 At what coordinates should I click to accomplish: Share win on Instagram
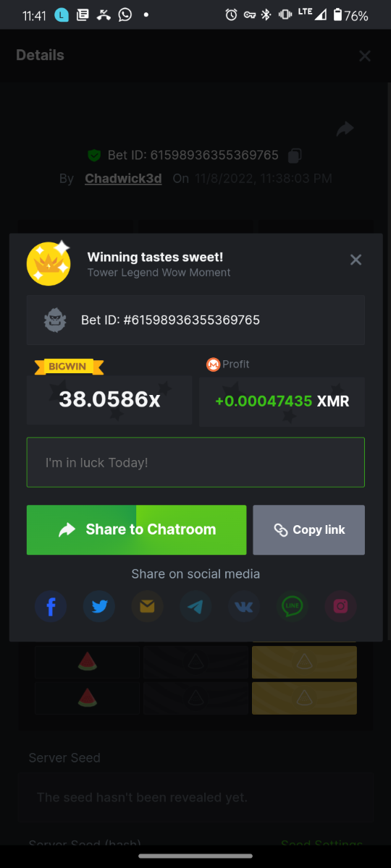(340, 606)
